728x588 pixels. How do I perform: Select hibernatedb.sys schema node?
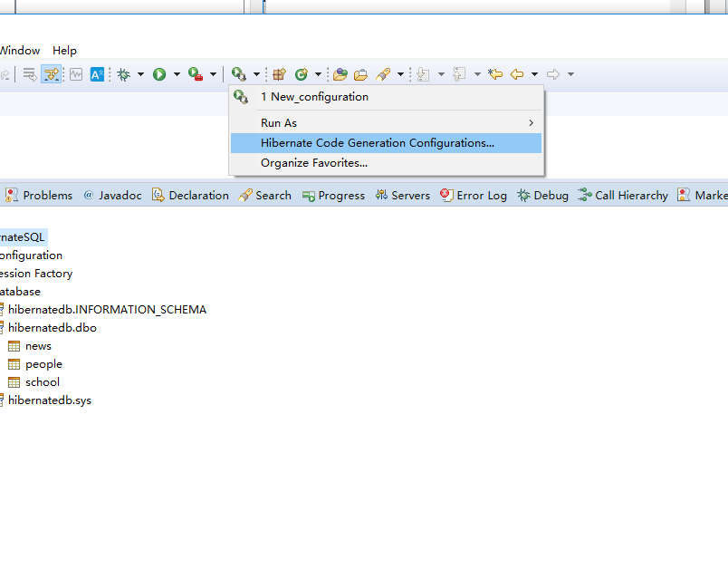tap(50, 400)
